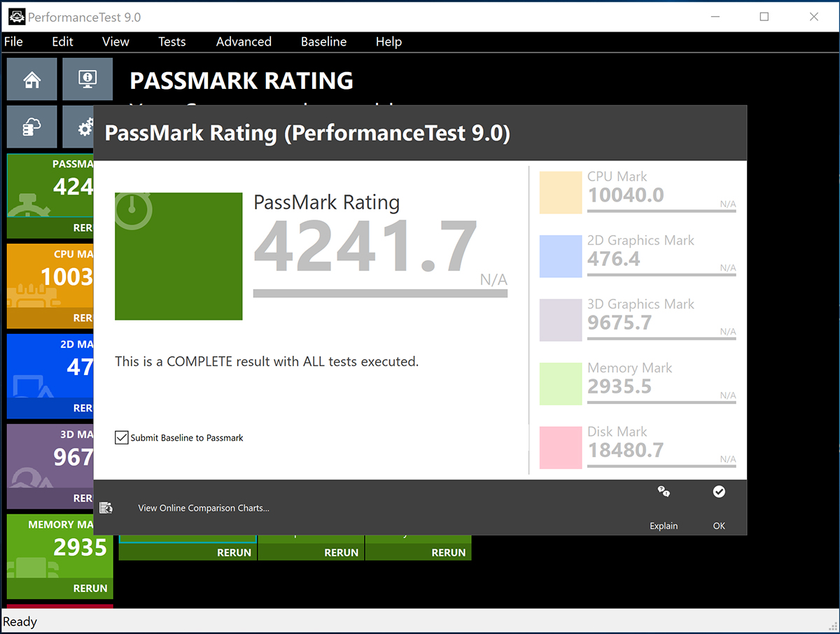This screenshot has width=840, height=634.
Task: Click the Home icon button
Action: [x=31, y=80]
